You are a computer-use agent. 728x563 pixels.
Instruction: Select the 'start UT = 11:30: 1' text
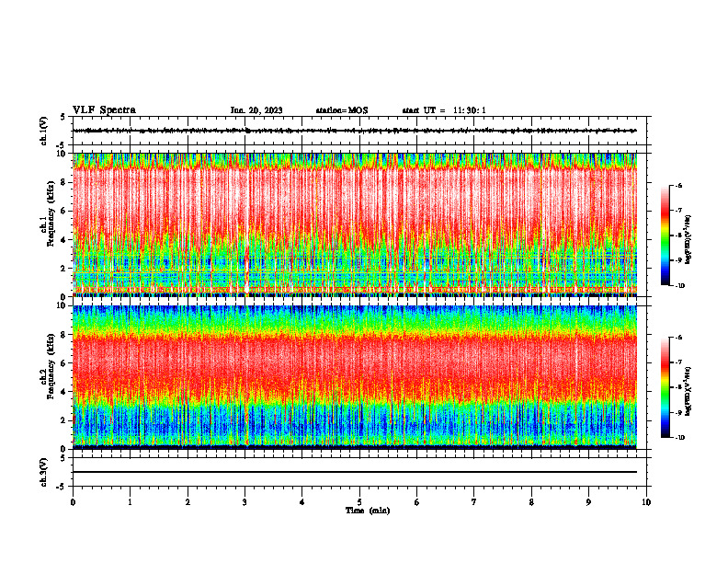(444, 110)
